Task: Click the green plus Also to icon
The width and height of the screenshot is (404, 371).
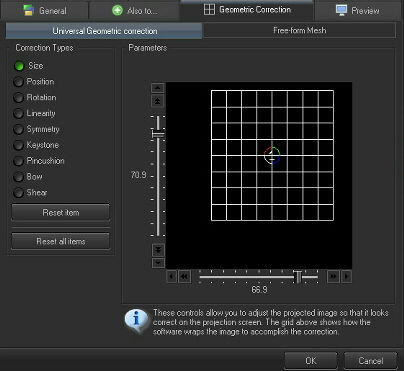Action: [117, 10]
